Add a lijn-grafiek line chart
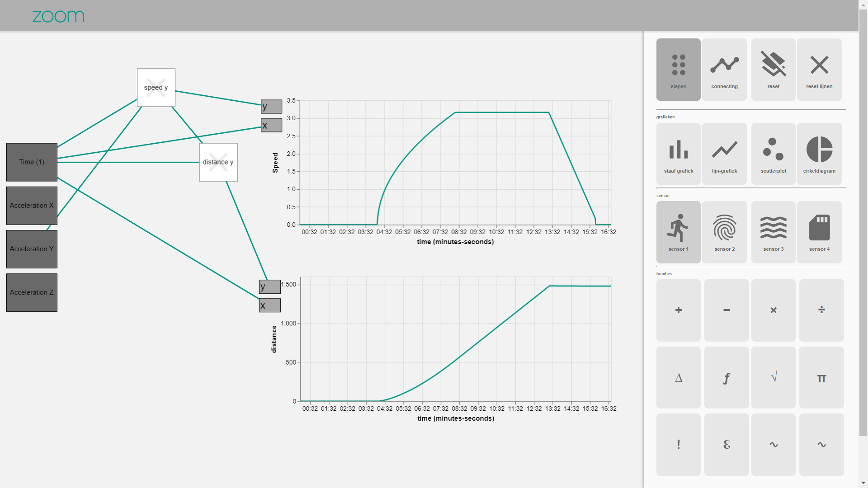The width and height of the screenshot is (868, 488). pos(724,154)
